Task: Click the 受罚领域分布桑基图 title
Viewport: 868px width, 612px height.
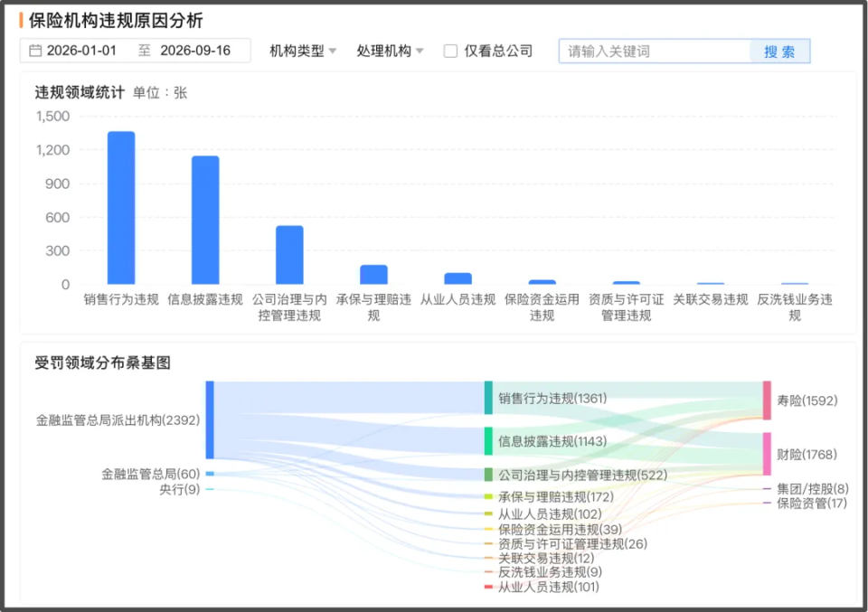Action: 102,363
